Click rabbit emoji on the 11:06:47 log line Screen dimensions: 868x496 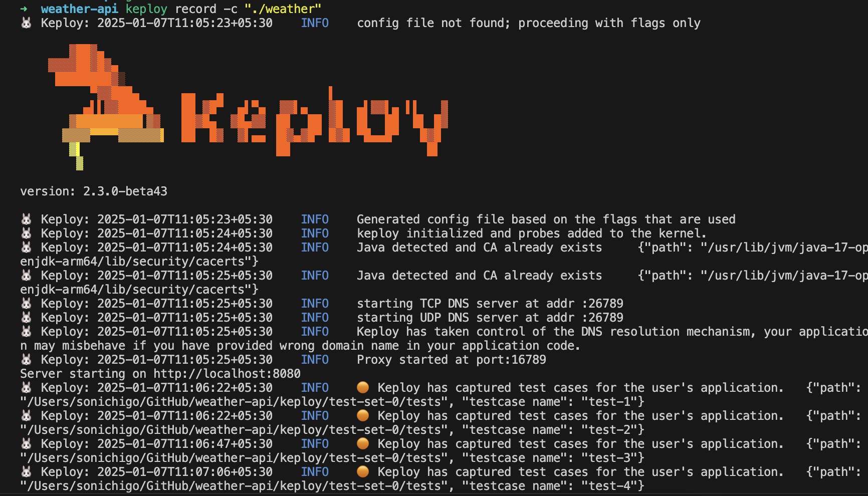click(26, 444)
